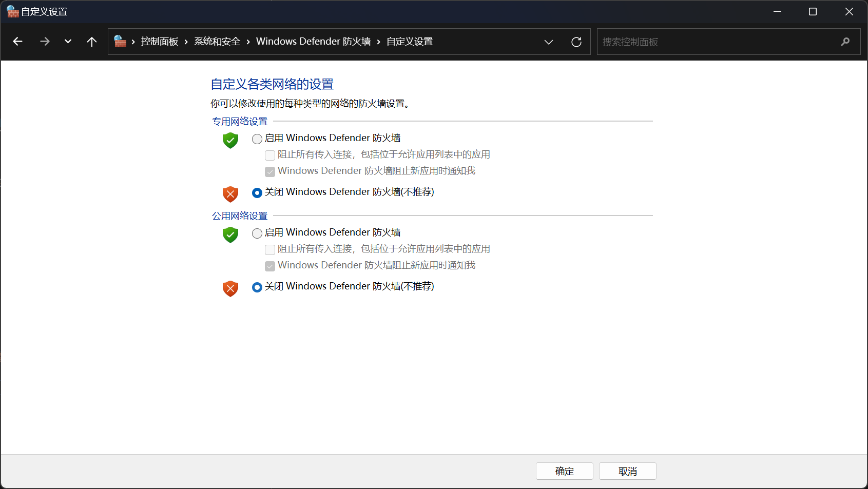Navigate to 系统和安全 breadcrumb
868x489 pixels.
217,42
